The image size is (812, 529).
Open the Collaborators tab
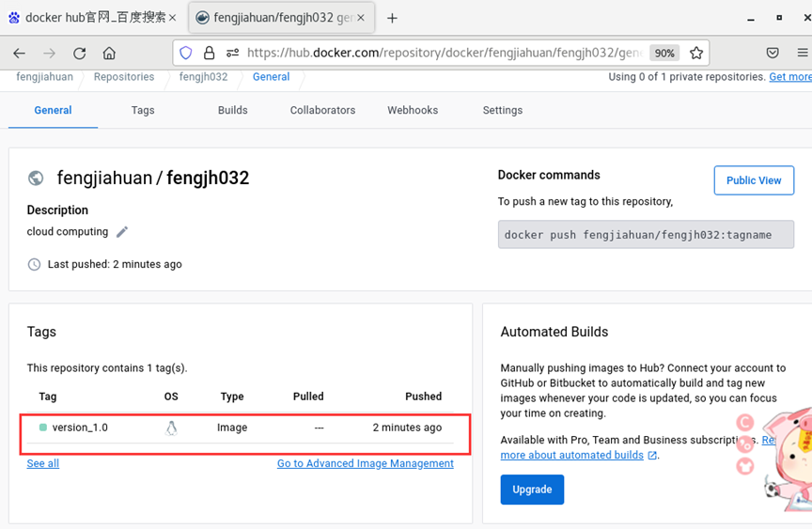coord(322,110)
